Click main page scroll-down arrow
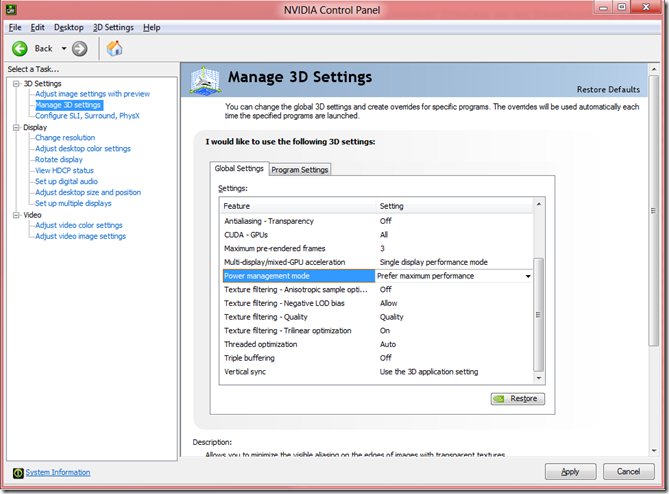The width and height of the screenshot is (669, 494). click(x=654, y=450)
